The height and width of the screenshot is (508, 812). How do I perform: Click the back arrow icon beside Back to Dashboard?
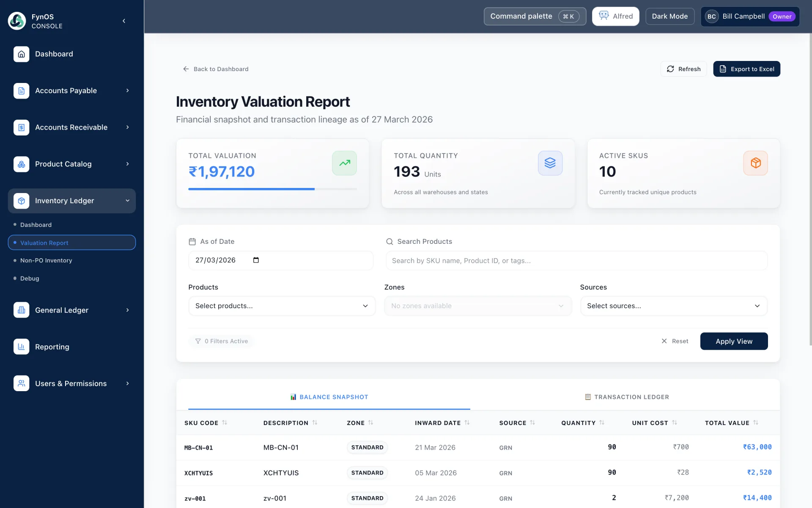coord(186,69)
